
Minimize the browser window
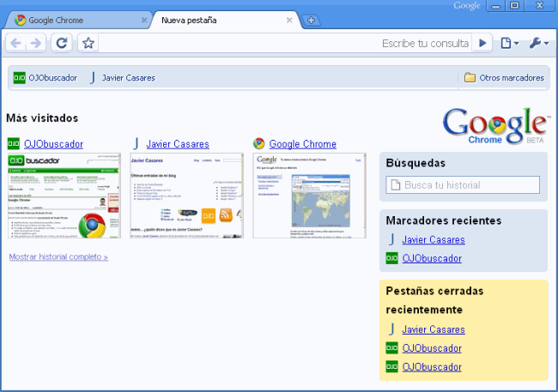495,6
